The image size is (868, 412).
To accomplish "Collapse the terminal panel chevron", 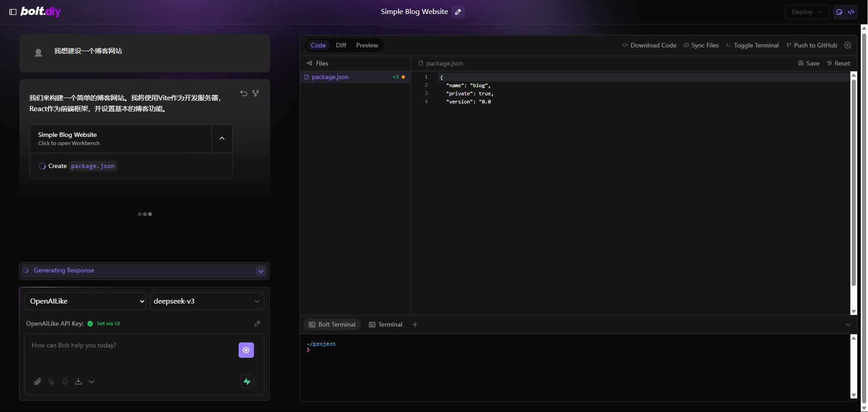I will pyautogui.click(x=848, y=325).
